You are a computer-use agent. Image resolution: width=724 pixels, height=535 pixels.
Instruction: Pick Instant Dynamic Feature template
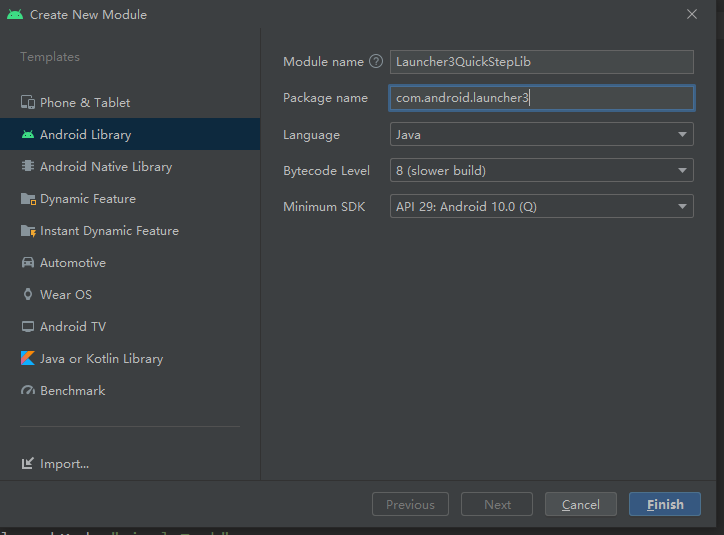(x=130, y=230)
